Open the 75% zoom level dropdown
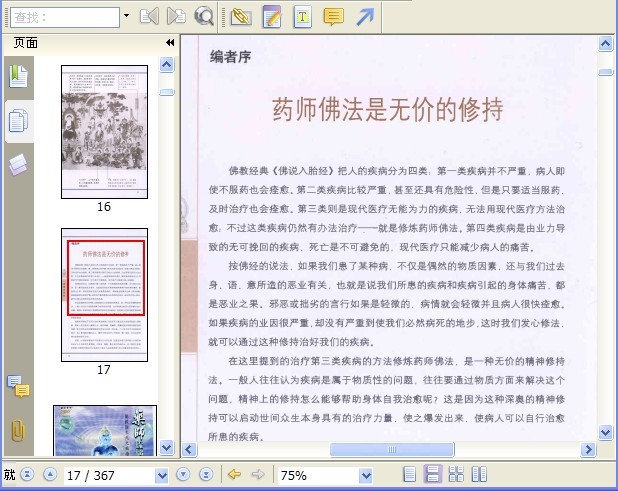Viewport: 618px width, 491px height. click(366, 476)
